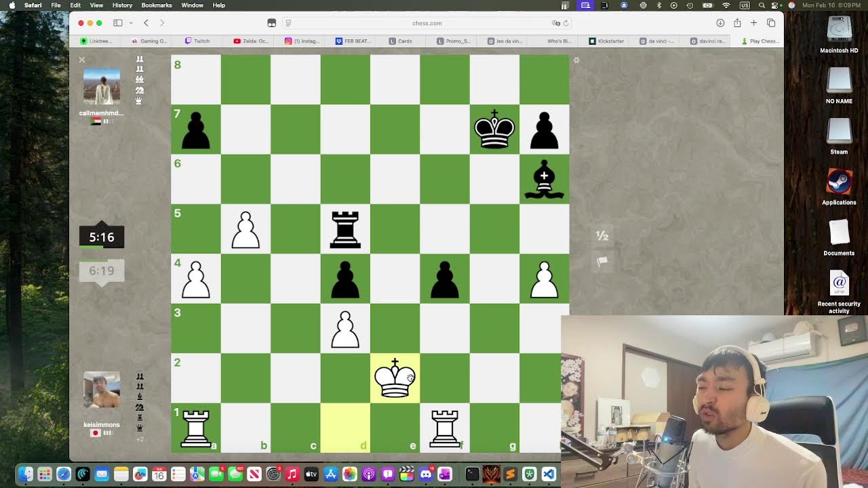Click Safari's forward arrow
The height and width of the screenshot is (488, 868).
pos(161,23)
